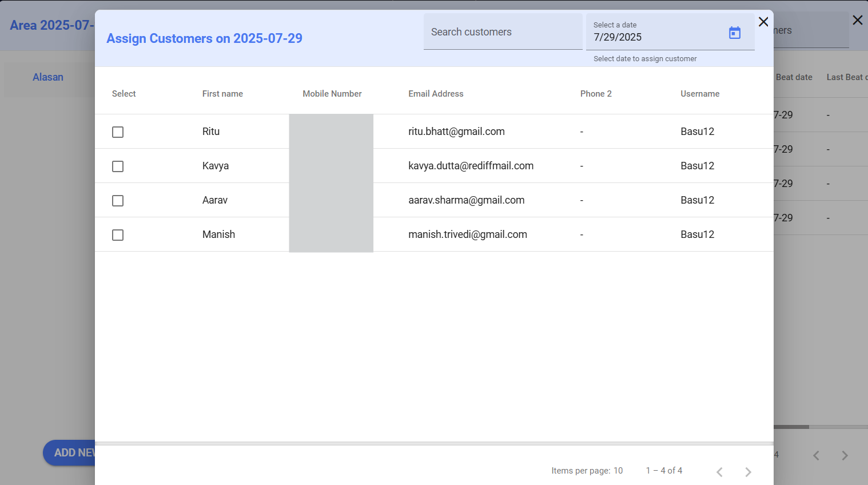Click the Email Address column header
The image size is (868, 485).
click(436, 94)
